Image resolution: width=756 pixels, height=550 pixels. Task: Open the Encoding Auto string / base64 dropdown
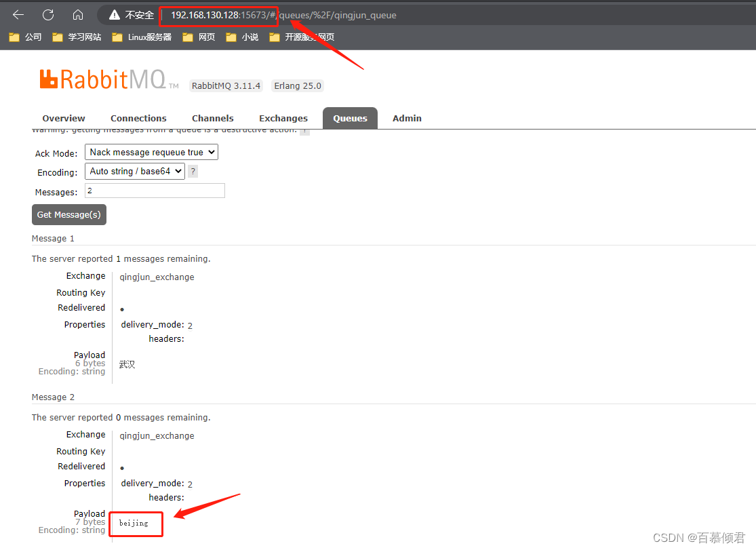pos(135,172)
